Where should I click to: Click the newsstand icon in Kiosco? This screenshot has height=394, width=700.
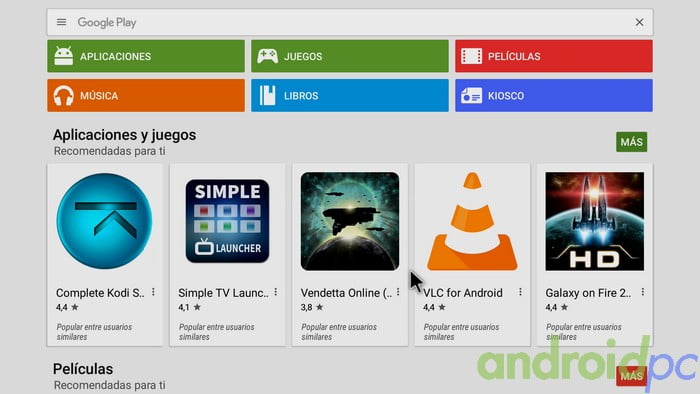(471, 95)
